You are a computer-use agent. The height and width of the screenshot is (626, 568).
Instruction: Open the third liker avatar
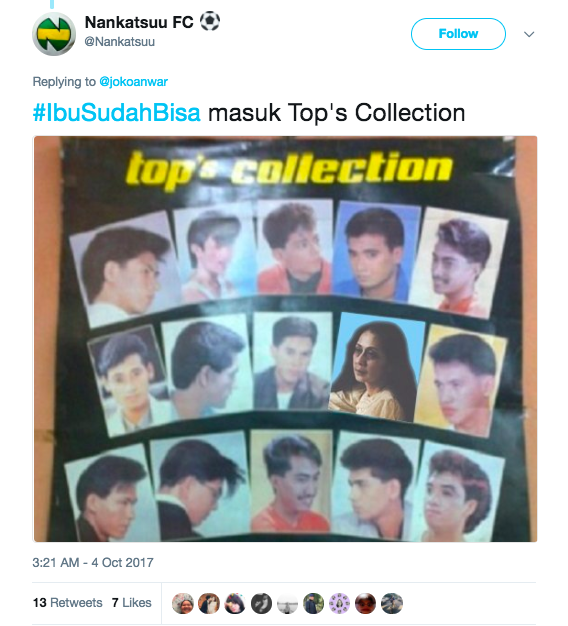(x=235, y=603)
